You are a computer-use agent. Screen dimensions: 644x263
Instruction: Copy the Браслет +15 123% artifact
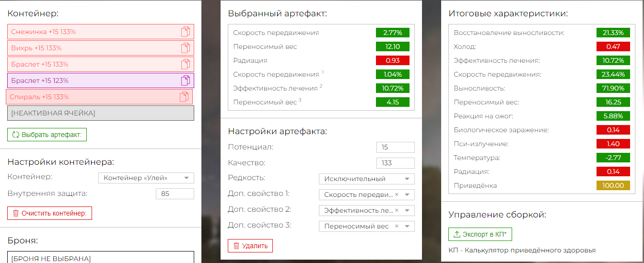185,81
